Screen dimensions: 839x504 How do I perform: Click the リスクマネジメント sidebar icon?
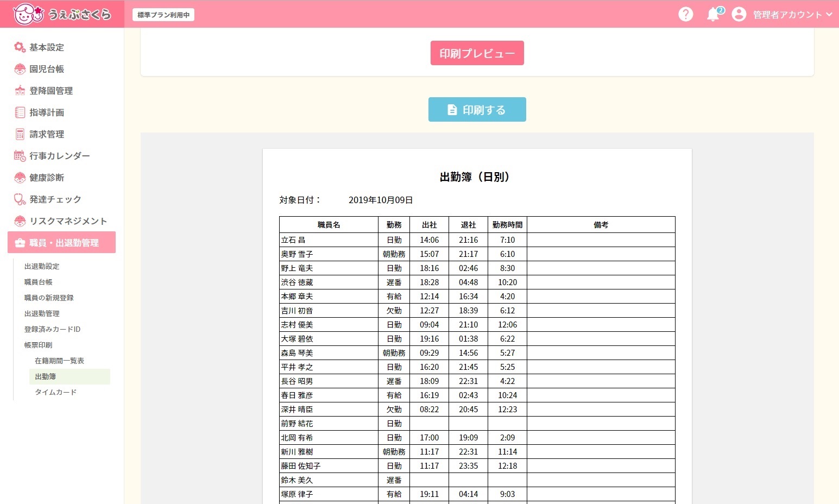click(x=20, y=221)
